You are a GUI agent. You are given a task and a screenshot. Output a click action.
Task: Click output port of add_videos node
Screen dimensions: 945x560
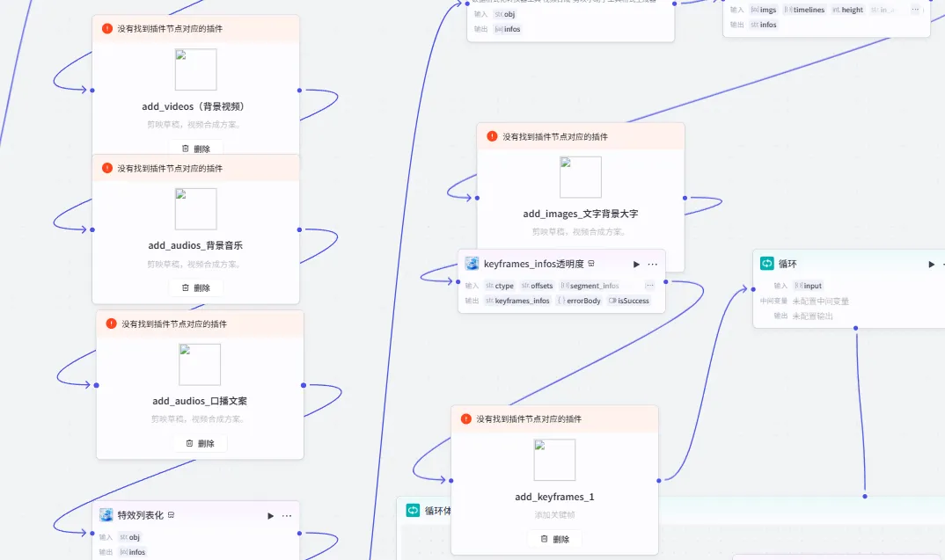[x=299, y=91]
